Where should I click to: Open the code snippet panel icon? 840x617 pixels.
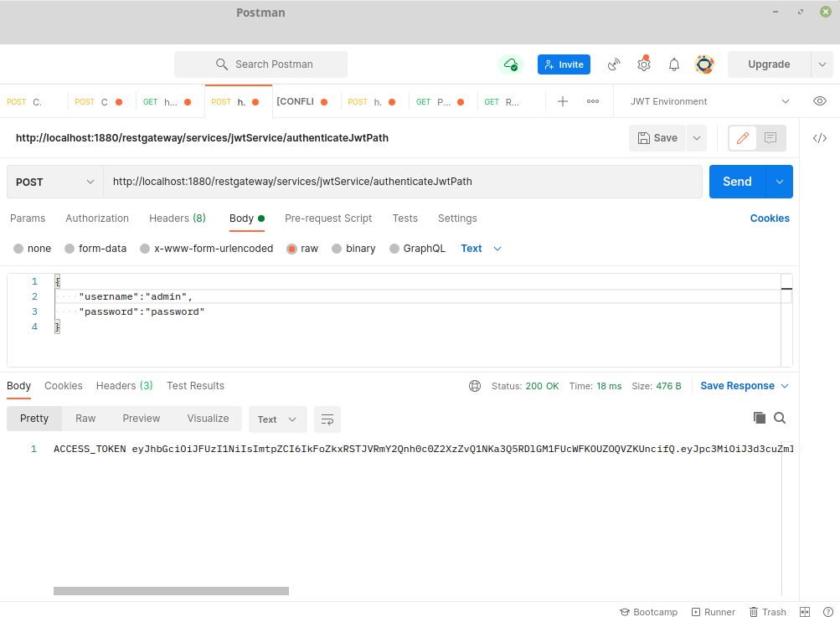click(820, 138)
